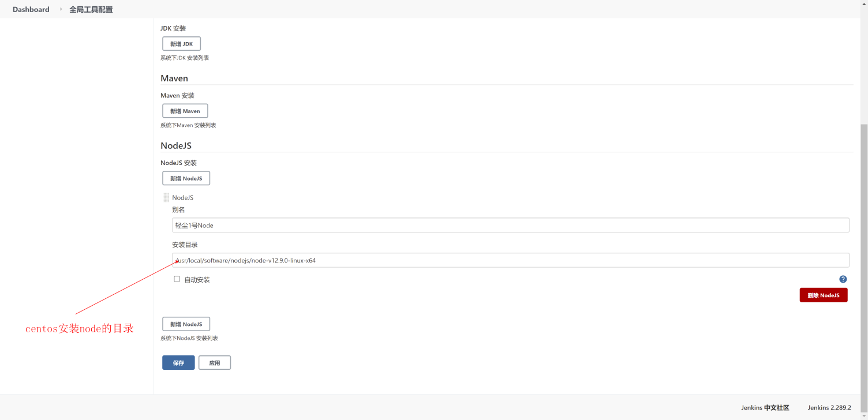868x420 pixels.
Task: Enable the 自动安装 checkbox
Action: coord(177,279)
